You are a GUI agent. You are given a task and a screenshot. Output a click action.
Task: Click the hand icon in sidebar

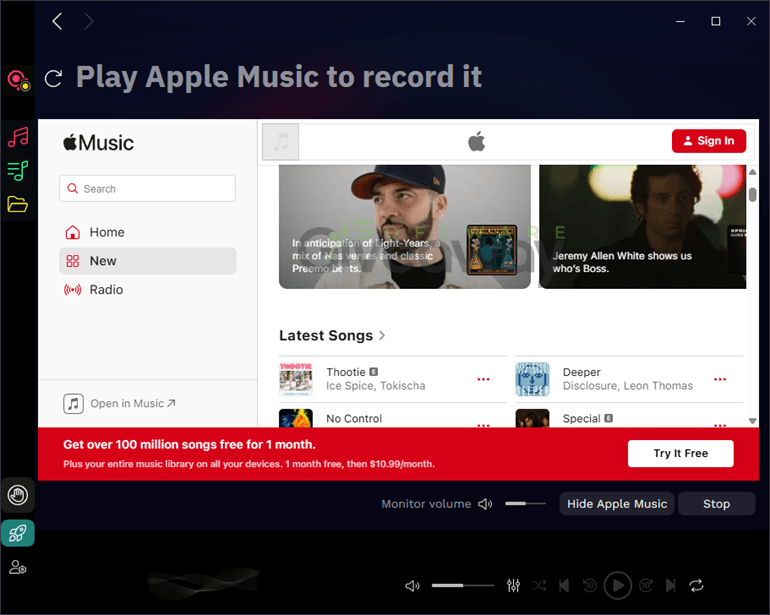tap(18, 495)
